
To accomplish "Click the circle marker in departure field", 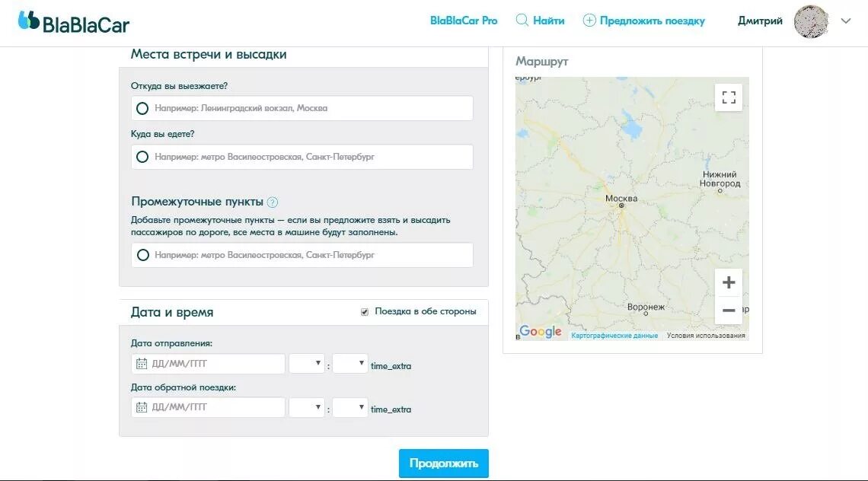I will pyautogui.click(x=142, y=109).
